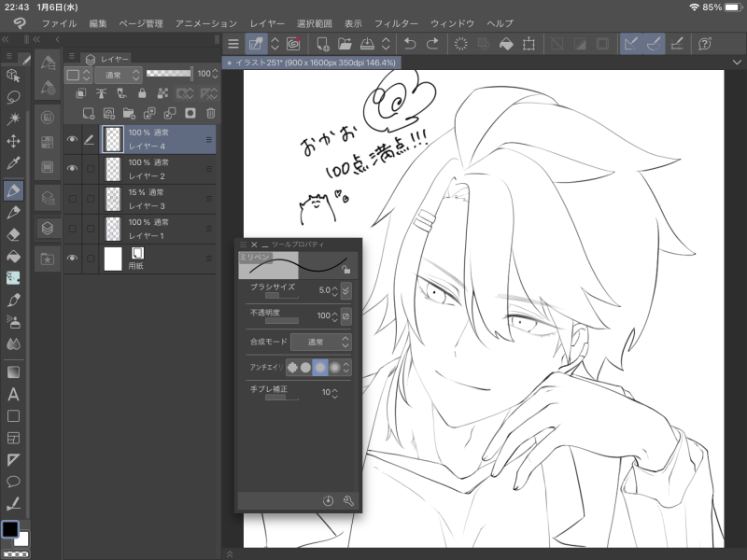The height and width of the screenshot is (560, 747).
Task: Adjust 不透明度 100 stepper arrows
Action: click(x=335, y=316)
